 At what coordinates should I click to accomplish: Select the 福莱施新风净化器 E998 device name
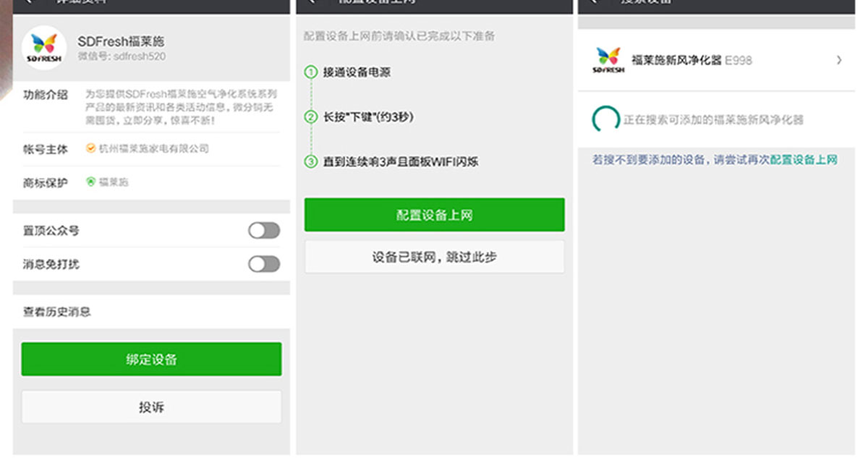(x=692, y=60)
